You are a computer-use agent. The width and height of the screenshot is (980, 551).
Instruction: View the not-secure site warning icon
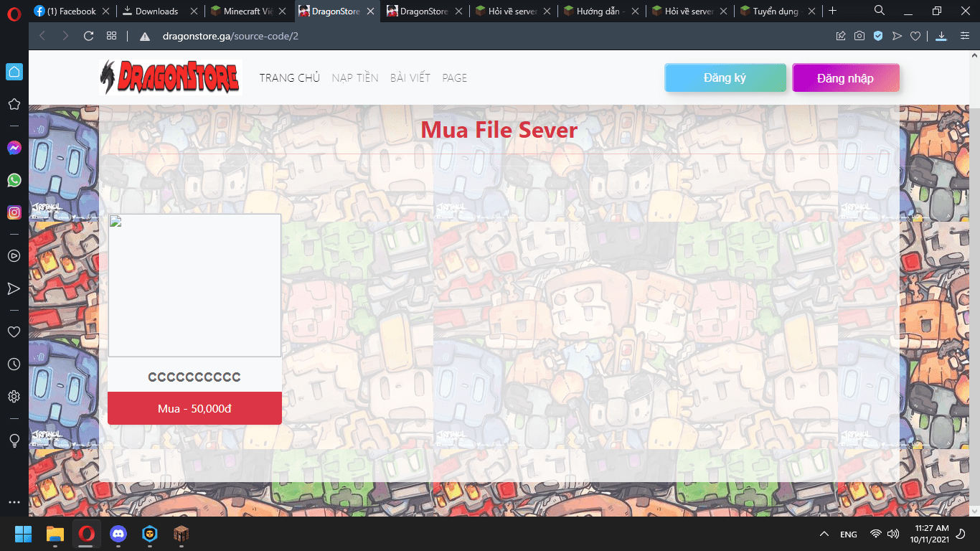pyautogui.click(x=145, y=36)
